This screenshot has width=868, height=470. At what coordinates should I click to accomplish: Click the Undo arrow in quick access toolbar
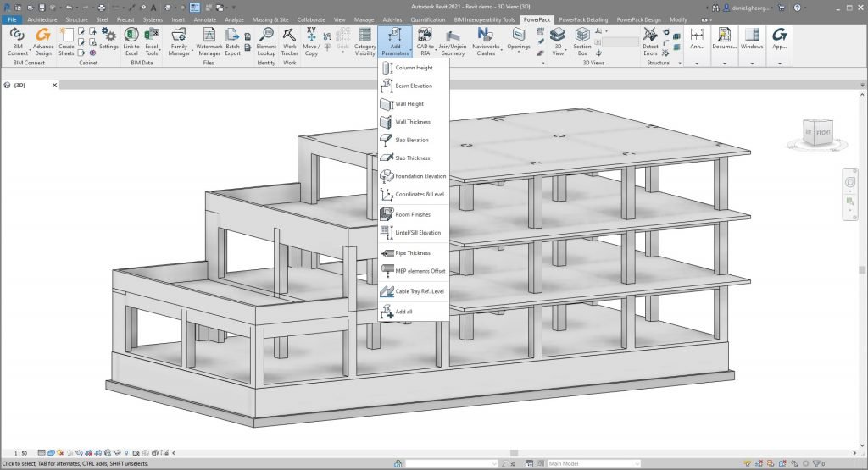[x=69, y=8]
